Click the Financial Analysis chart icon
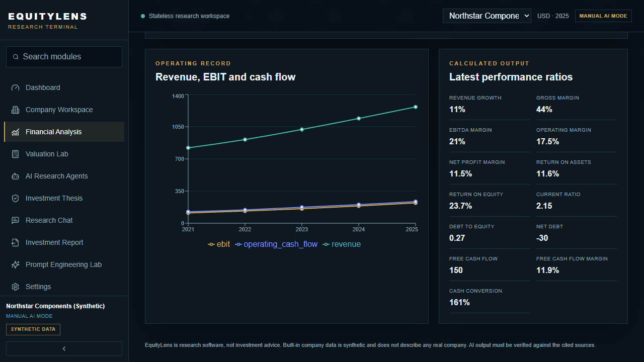 (x=15, y=132)
